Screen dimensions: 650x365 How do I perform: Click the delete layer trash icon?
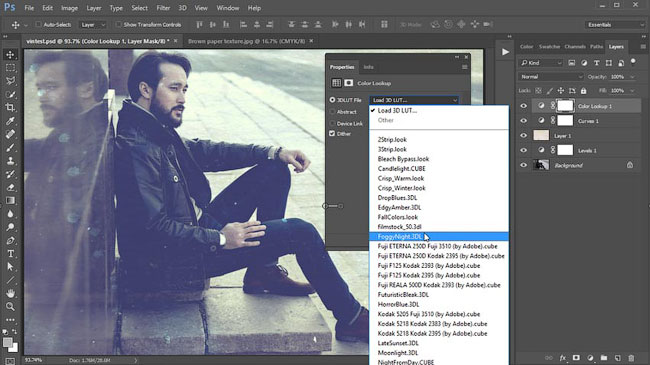tap(631, 358)
